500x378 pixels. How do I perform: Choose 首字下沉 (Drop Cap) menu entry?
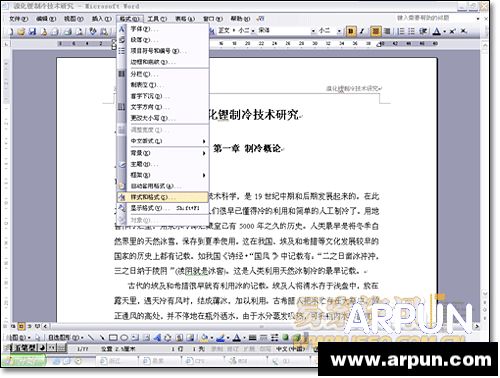click(x=163, y=96)
